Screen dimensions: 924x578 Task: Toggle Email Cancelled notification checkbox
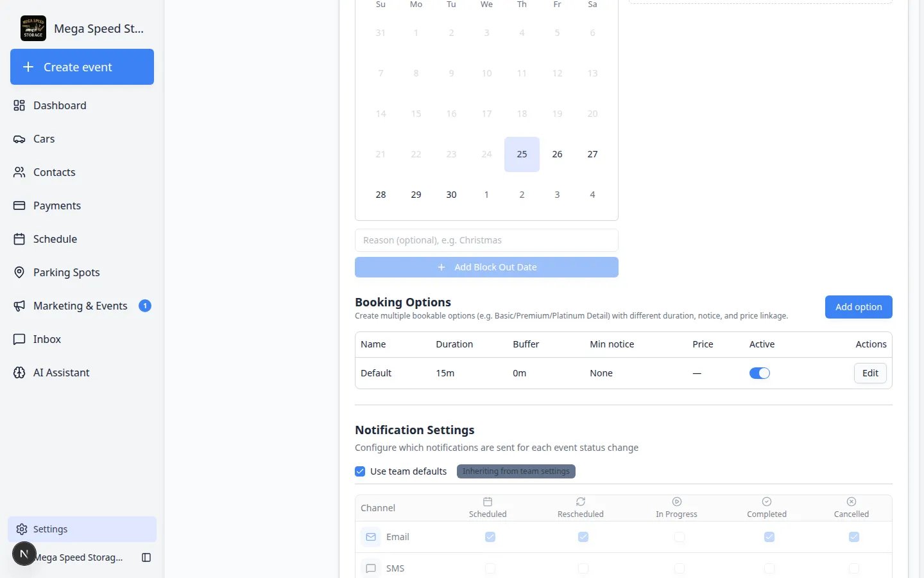tap(854, 537)
